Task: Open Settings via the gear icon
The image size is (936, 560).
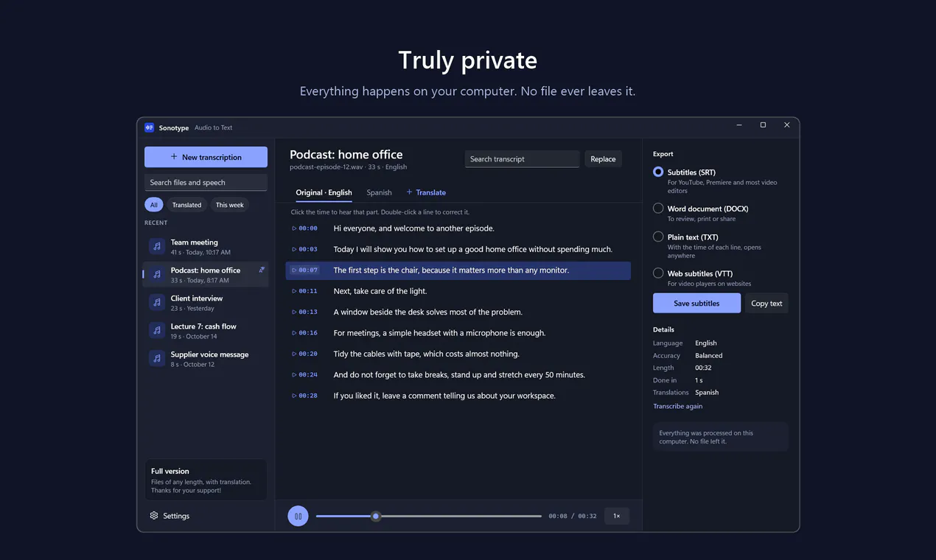Action: pos(154,516)
